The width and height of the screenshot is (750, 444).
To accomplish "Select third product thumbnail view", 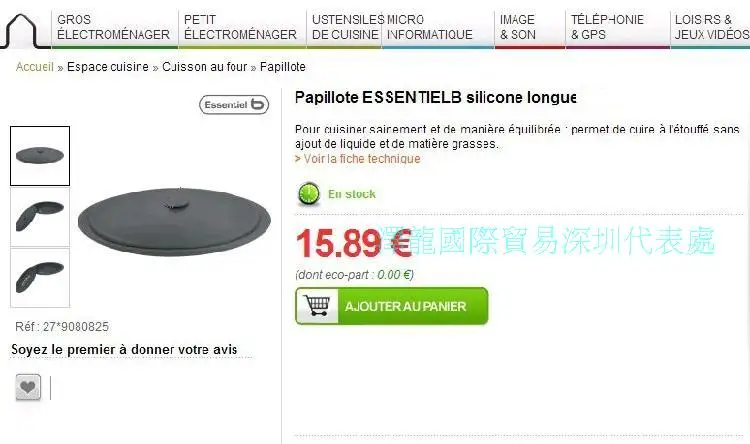I will [40, 278].
